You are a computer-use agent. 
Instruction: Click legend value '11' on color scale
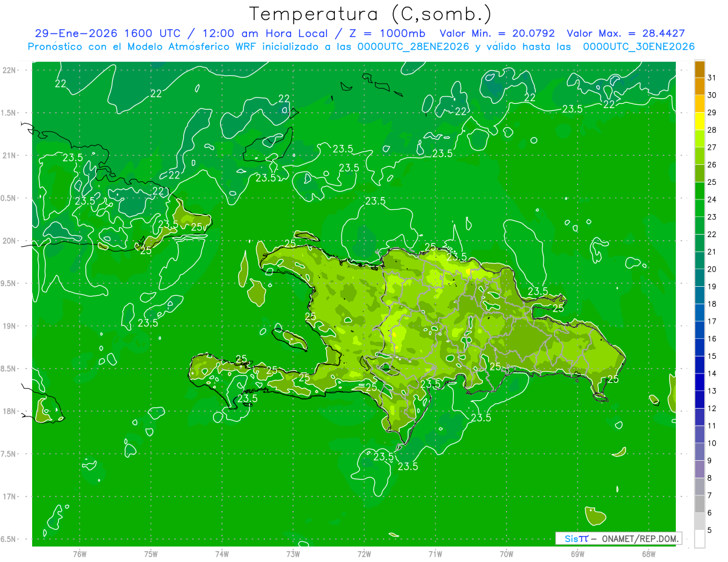click(x=712, y=426)
